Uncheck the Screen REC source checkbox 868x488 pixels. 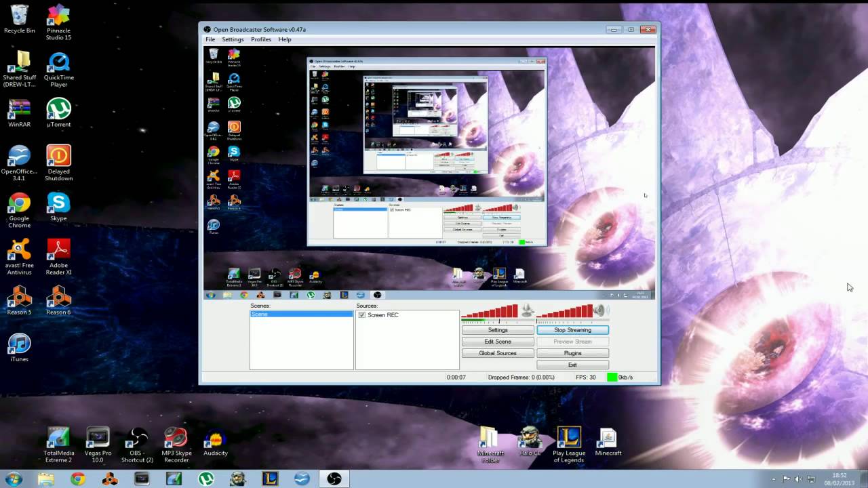pos(362,315)
